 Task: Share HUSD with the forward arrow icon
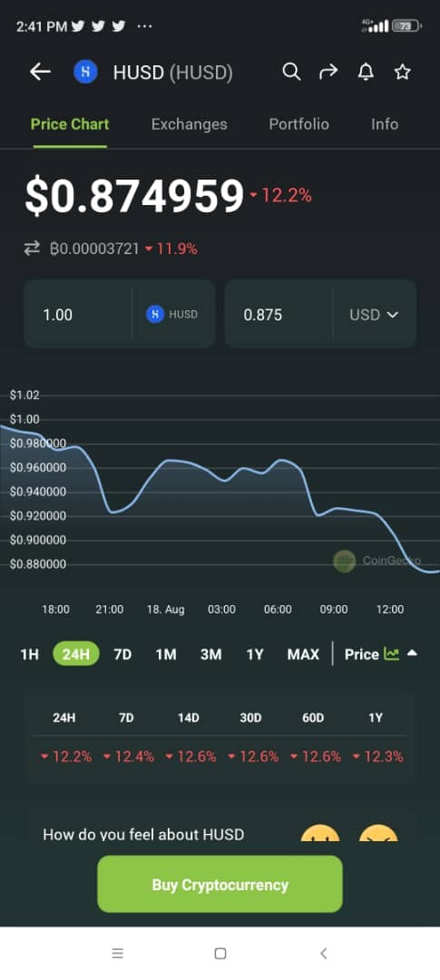click(328, 73)
